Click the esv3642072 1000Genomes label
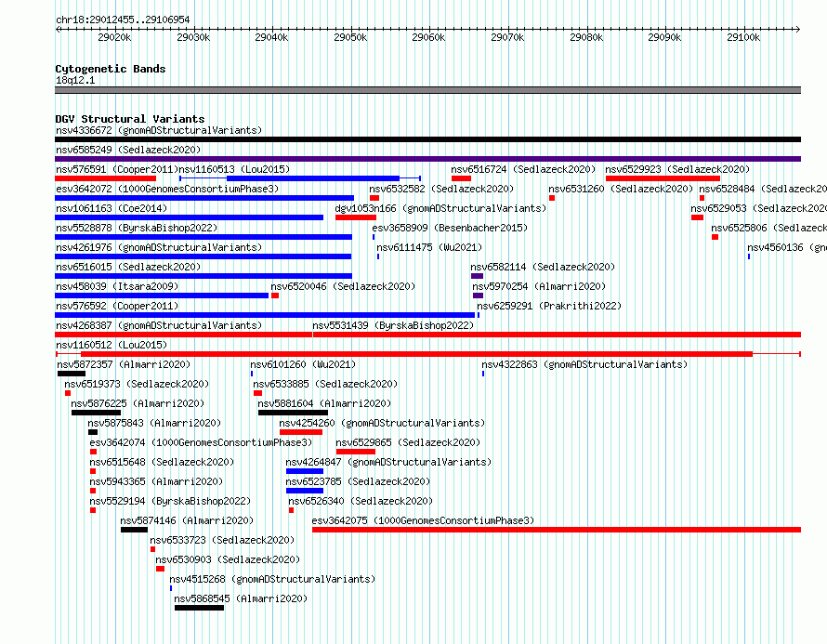The image size is (827, 644). pyautogui.click(x=167, y=189)
